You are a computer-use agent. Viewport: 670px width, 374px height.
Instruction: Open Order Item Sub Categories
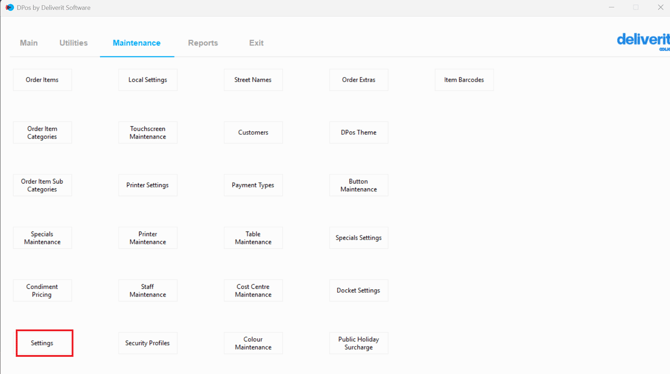pyautogui.click(x=42, y=185)
